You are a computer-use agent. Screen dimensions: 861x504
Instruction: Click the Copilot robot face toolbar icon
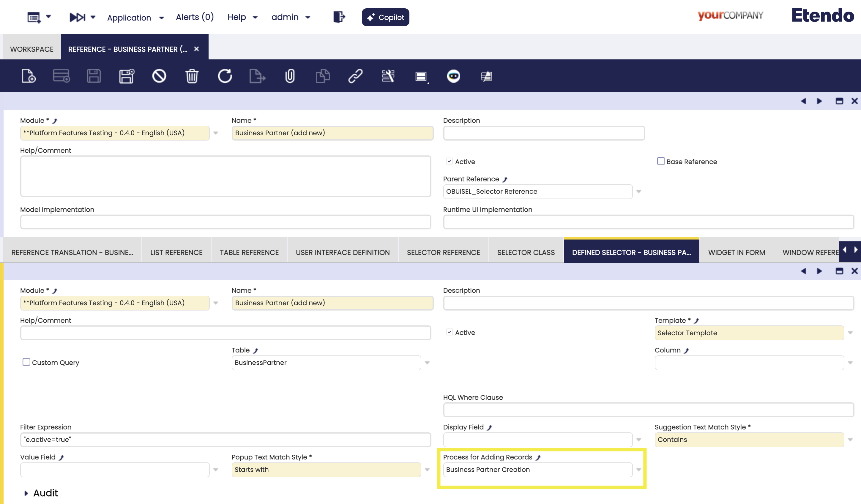click(453, 76)
